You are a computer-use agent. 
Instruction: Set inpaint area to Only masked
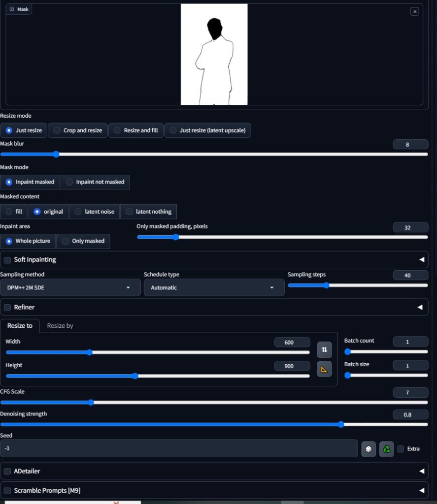83,241
